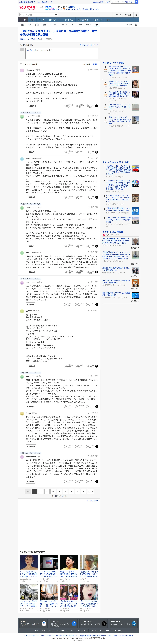Open the Facebook icon in the footer
157x644 pixels.
point(74,623)
